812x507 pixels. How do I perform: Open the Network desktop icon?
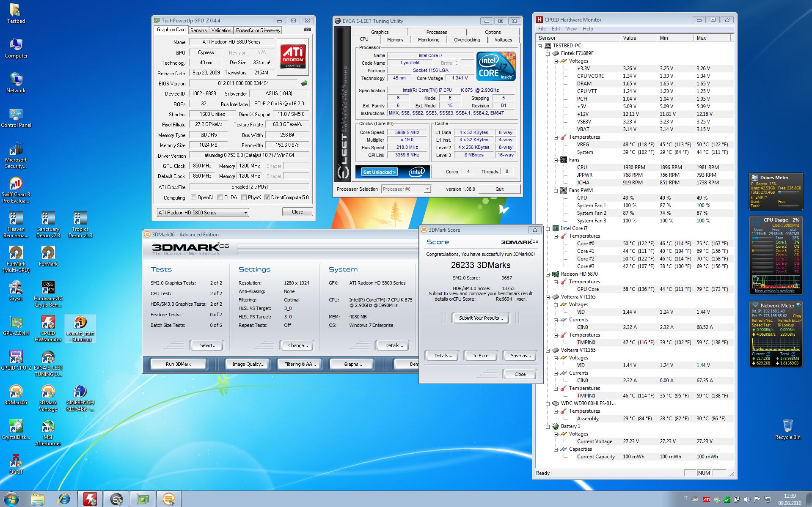pos(16,83)
